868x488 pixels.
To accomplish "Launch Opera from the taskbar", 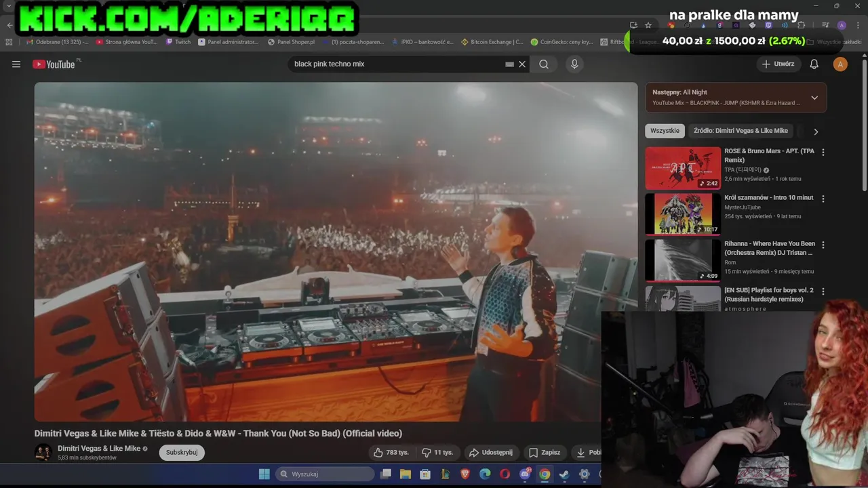I will [x=505, y=474].
